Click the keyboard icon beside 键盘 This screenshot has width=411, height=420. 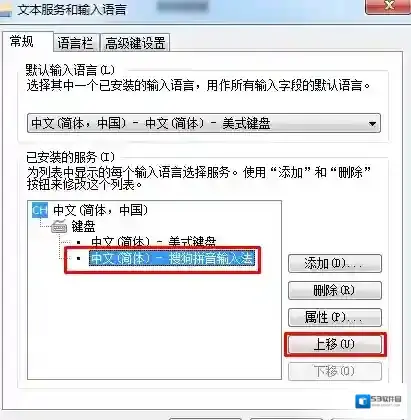(59, 227)
